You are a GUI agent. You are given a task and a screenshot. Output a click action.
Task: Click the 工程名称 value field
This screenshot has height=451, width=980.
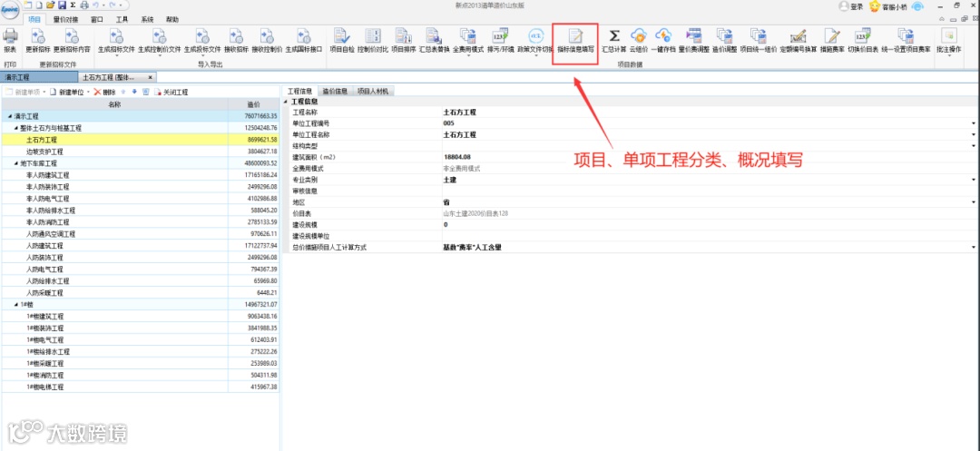(710, 113)
